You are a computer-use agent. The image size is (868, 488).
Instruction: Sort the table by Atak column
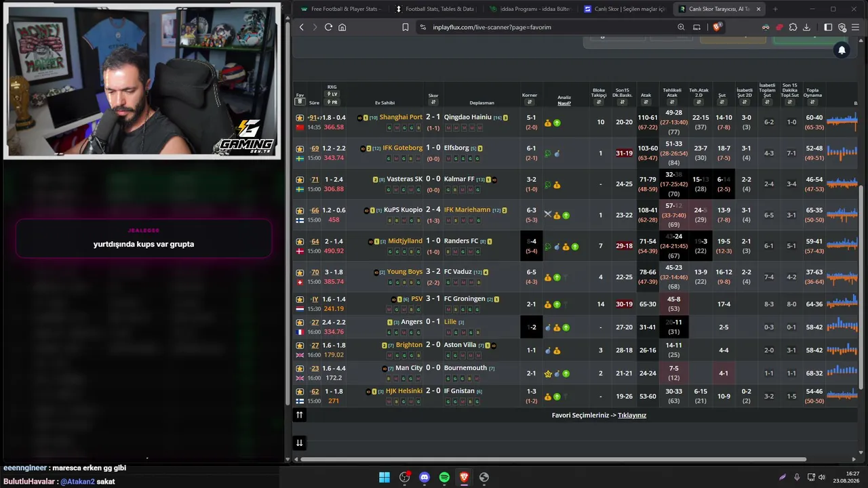(646, 102)
